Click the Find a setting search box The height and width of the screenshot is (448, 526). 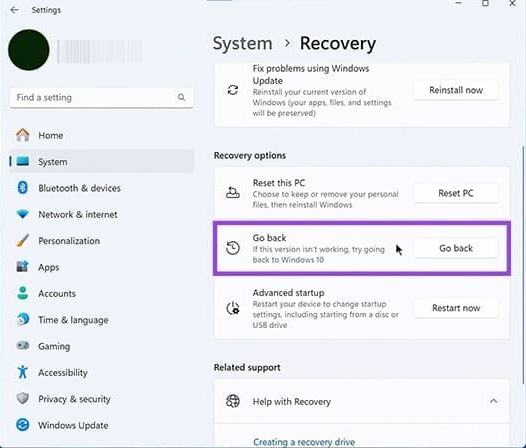(102, 98)
